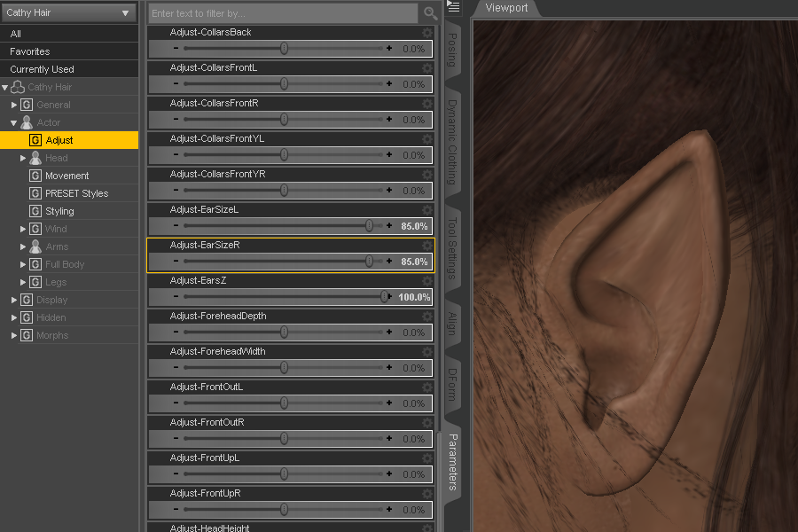Expand the Legs group

pyautogui.click(x=23, y=282)
